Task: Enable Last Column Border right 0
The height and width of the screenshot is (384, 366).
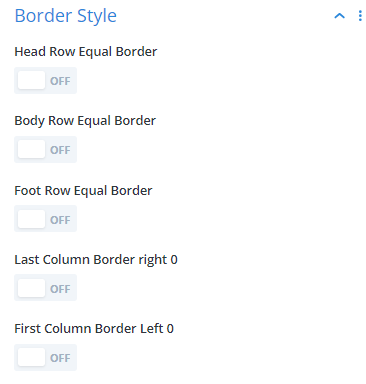Action: (45, 288)
